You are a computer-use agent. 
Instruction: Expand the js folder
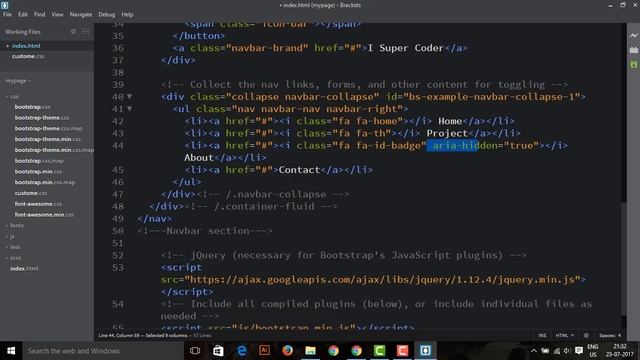click(x=10, y=236)
